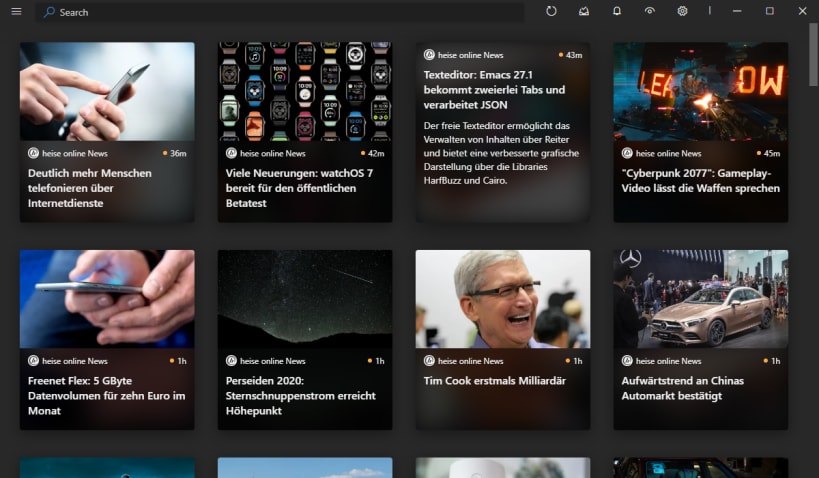The width and height of the screenshot is (819, 478).
Task: Open the Apple Watch faces thumbnail
Action: pyautogui.click(x=305, y=91)
